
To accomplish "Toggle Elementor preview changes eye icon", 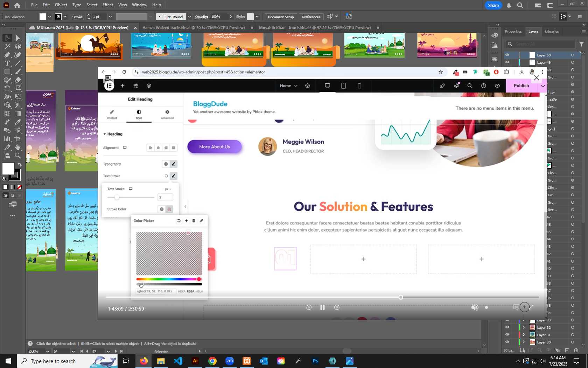I will (x=497, y=86).
